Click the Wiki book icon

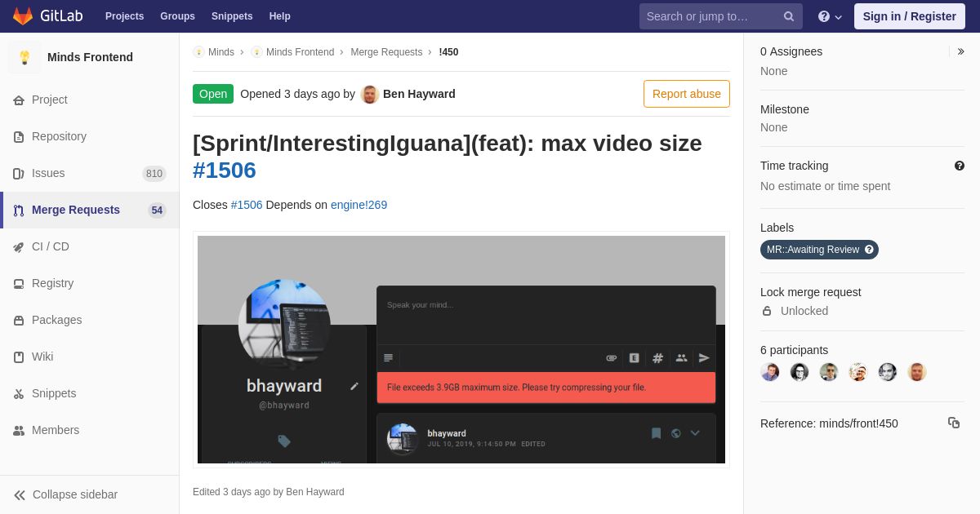click(19, 357)
